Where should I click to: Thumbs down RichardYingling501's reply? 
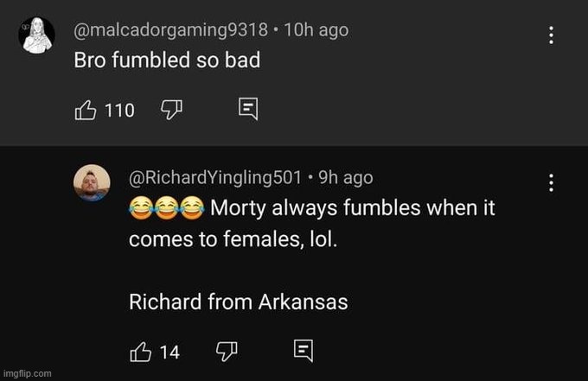tap(224, 351)
